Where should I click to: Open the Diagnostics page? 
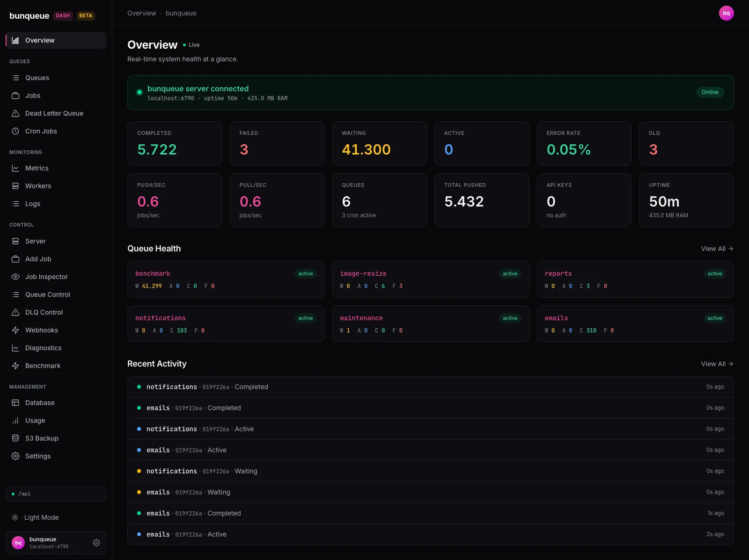coord(56,348)
